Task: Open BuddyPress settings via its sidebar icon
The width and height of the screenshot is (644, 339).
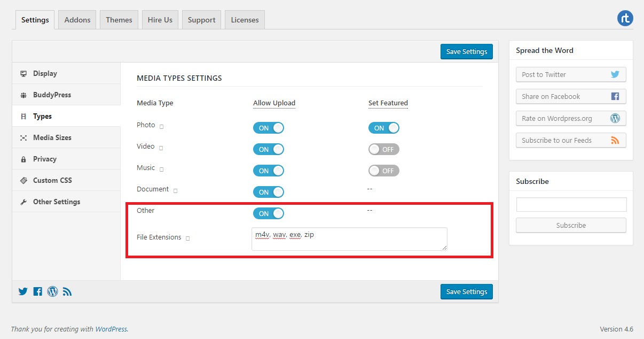Action: point(23,95)
